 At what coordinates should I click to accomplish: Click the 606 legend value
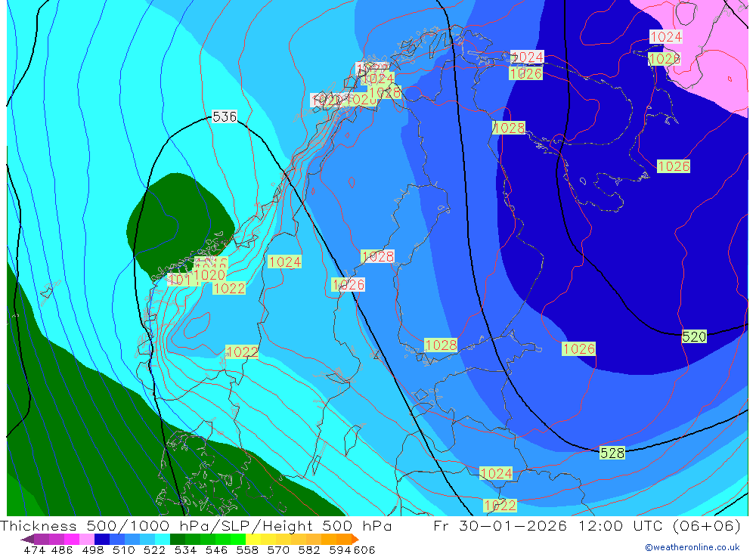pos(364,550)
